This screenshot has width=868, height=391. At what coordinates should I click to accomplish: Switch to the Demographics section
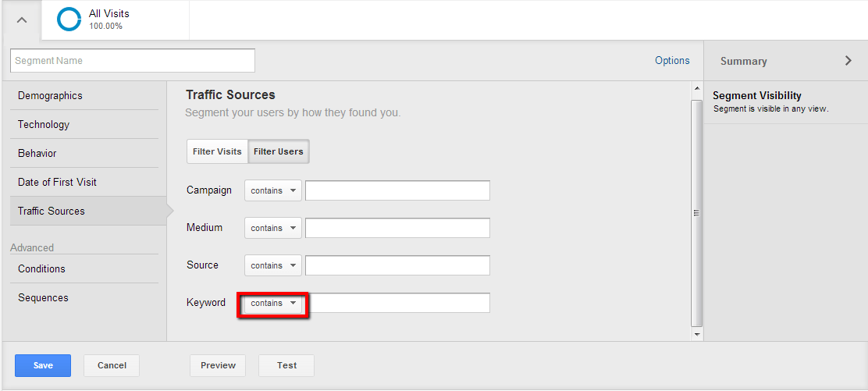50,95
